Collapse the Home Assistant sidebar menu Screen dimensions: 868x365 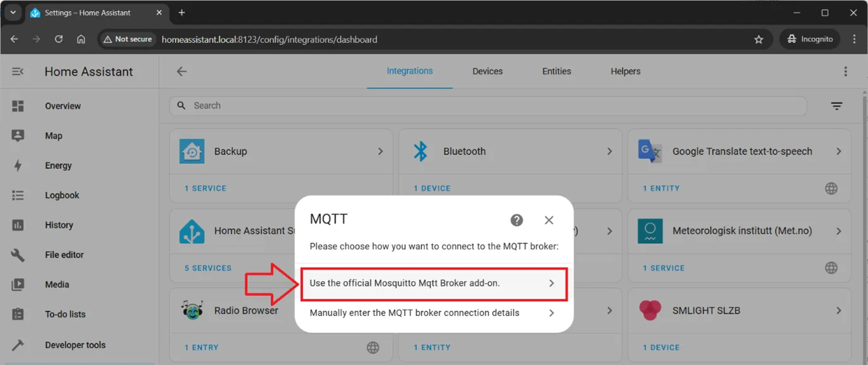[18, 72]
